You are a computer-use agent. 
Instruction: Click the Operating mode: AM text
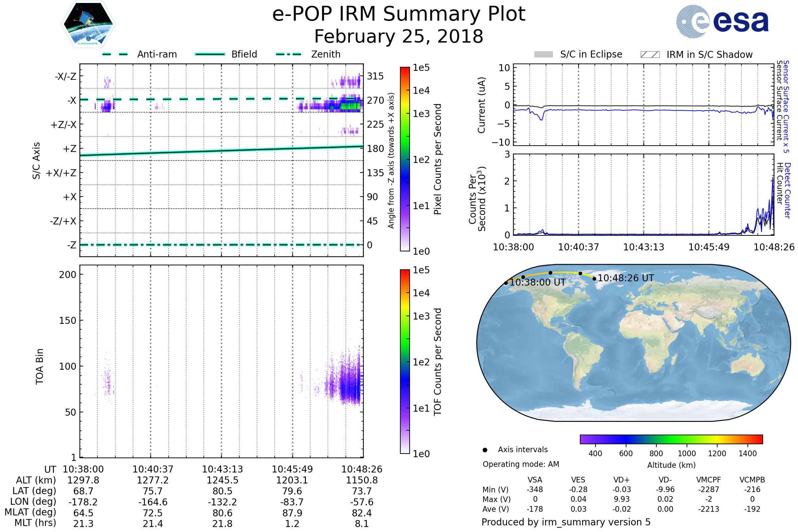pos(521,464)
